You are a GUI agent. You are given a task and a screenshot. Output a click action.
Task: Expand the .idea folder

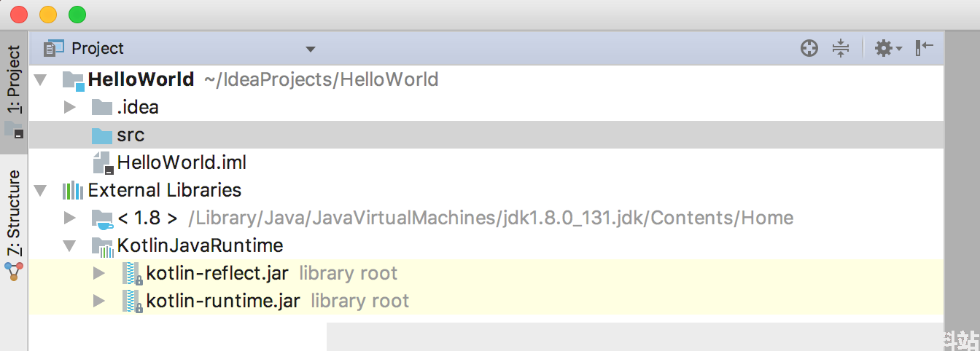(70, 108)
